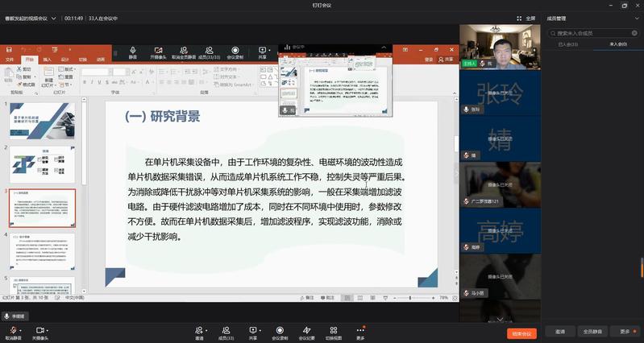Expand the 更多 dropdown in member panel
This screenshot has width=644, height=343.
(625, 331)
